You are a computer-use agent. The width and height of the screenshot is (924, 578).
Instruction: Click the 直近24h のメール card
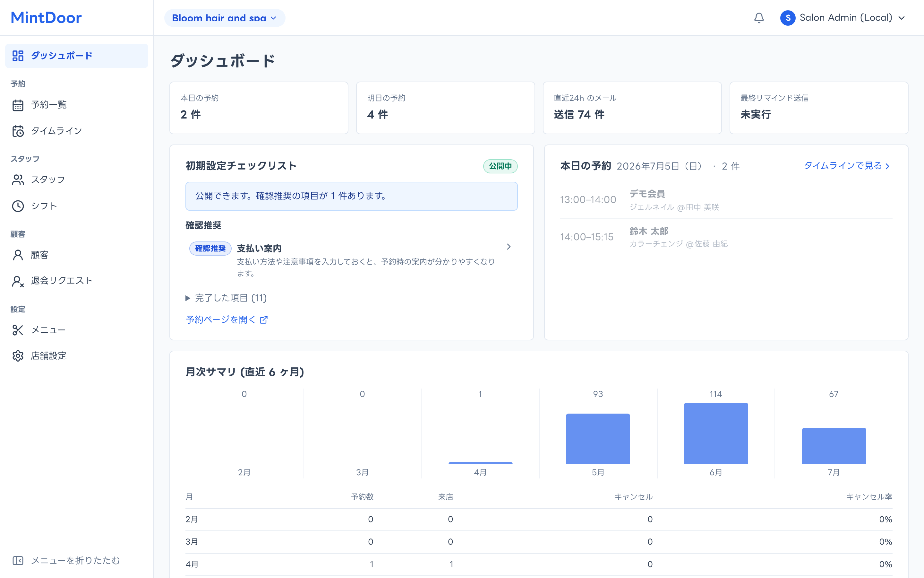(x=632, y=108)
